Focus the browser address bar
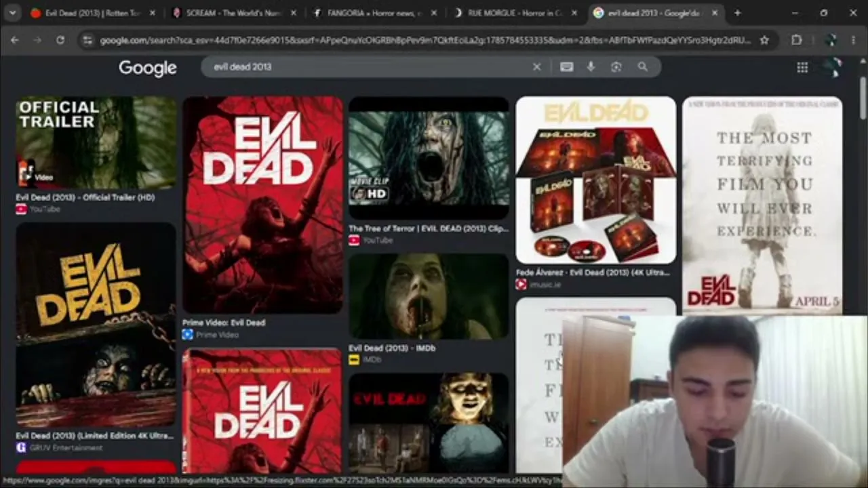The height and width of the screenshot is (488, 868). pyautogui.click(x=425, y=41)
